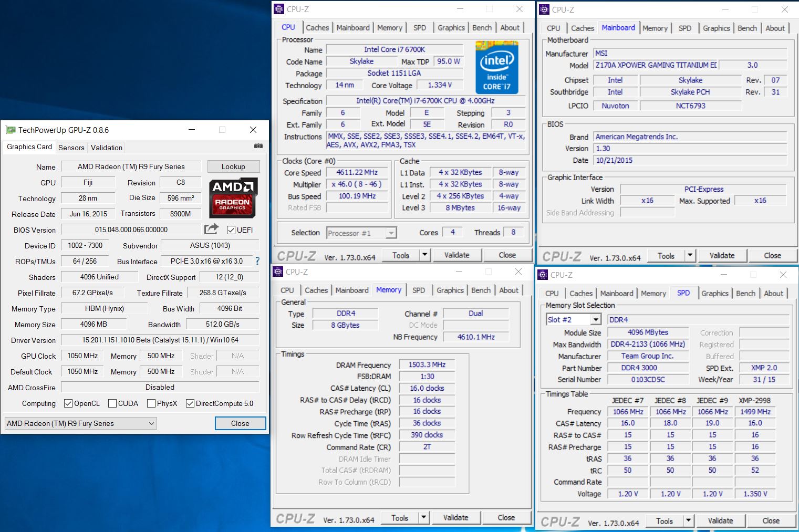Click the Bus Interface question mark help icon
This screenshot has width=799, height=532.
(x=257, y=260)
